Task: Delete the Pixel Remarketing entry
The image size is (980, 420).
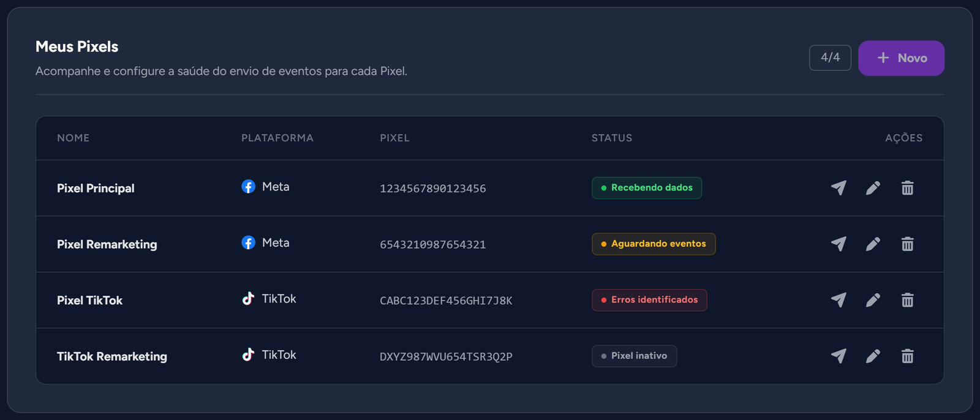Action: pyautogui.click(x=908, y=244)
